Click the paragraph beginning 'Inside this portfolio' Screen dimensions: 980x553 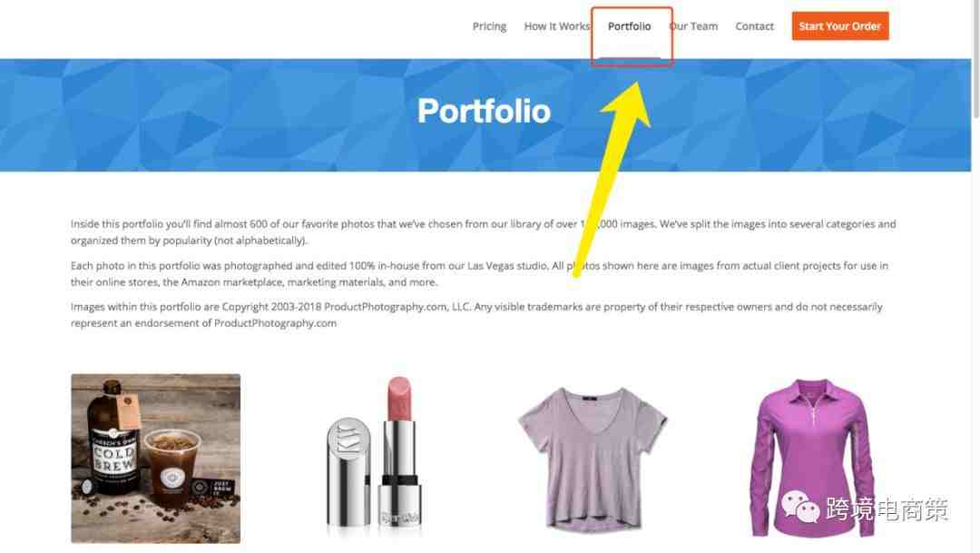pyautogui.click(x=483, y=232)
